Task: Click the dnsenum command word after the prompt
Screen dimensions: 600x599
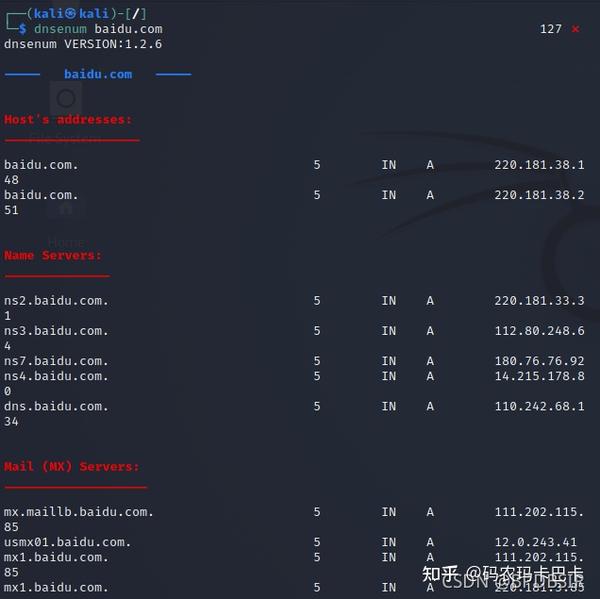Action: tap(60, 29)
